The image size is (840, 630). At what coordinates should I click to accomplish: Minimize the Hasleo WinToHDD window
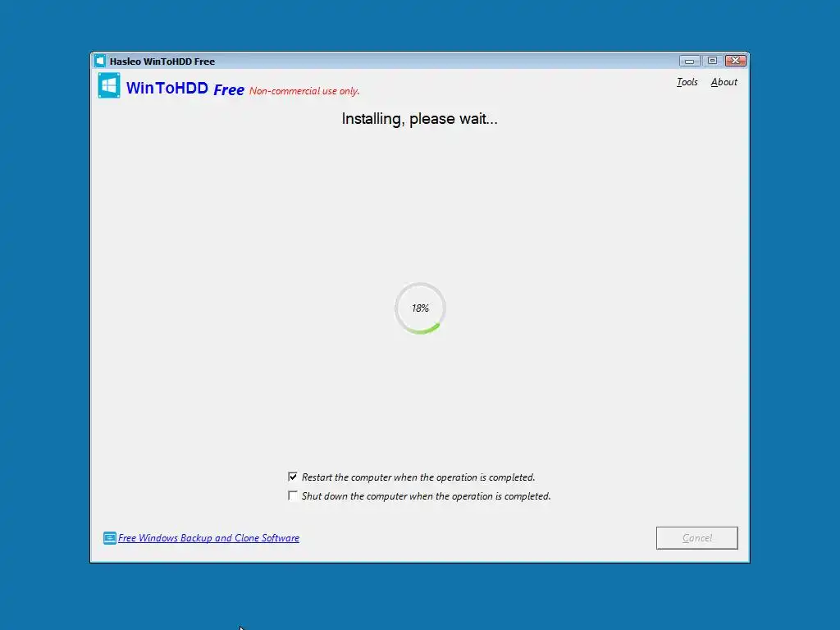pyautogui.click(x=689, y=61)
